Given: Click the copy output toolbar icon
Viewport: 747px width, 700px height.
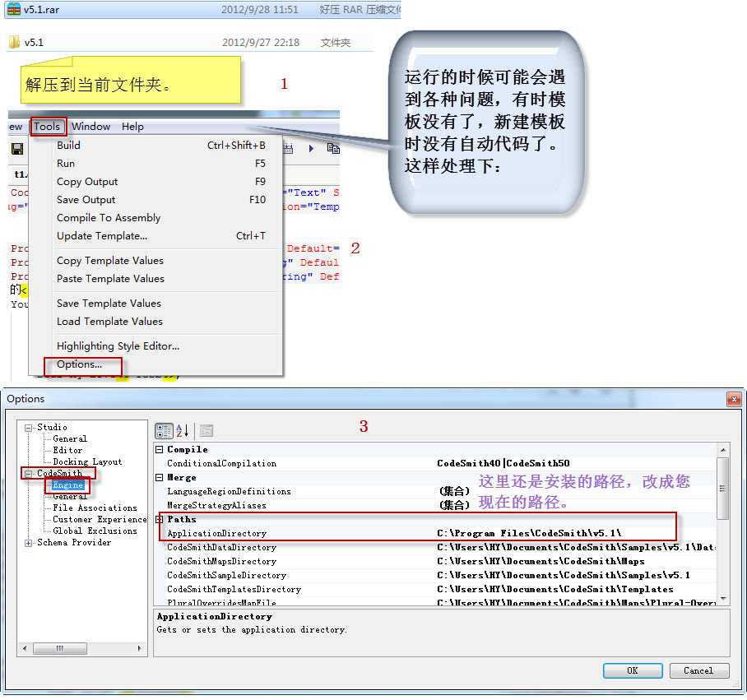Looking at the screenshot, I should [333, 149].
